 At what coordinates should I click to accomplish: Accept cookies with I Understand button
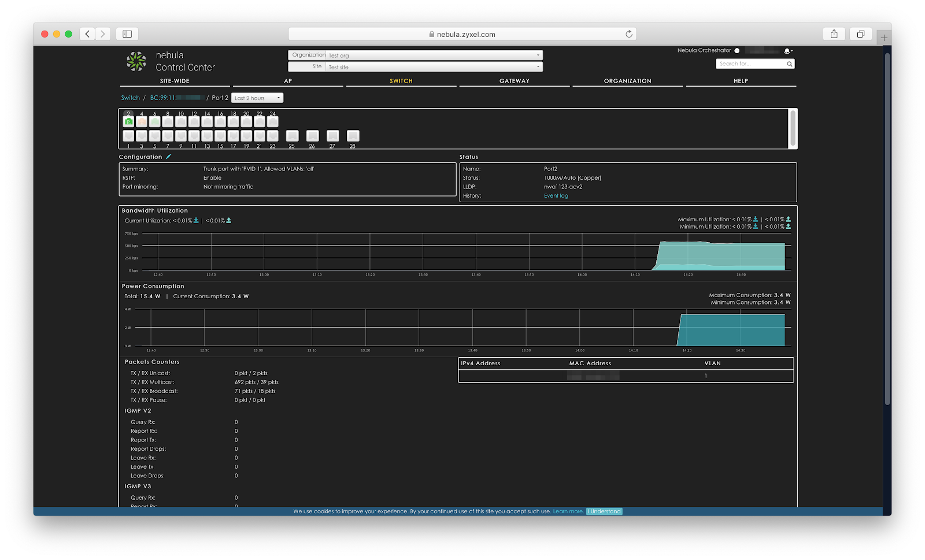pyautogui.click(x=604, y=511)
